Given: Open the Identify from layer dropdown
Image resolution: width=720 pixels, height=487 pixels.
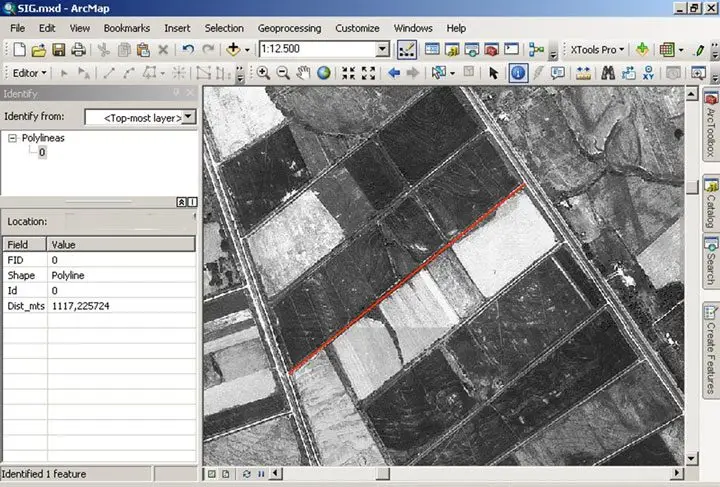Looking at the screenshot, I should coord(189,118).
